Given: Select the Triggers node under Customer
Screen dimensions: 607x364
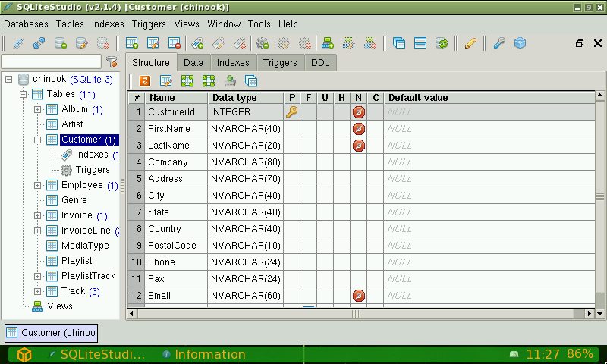Looking at the screenshot, I should click(93, 170).
